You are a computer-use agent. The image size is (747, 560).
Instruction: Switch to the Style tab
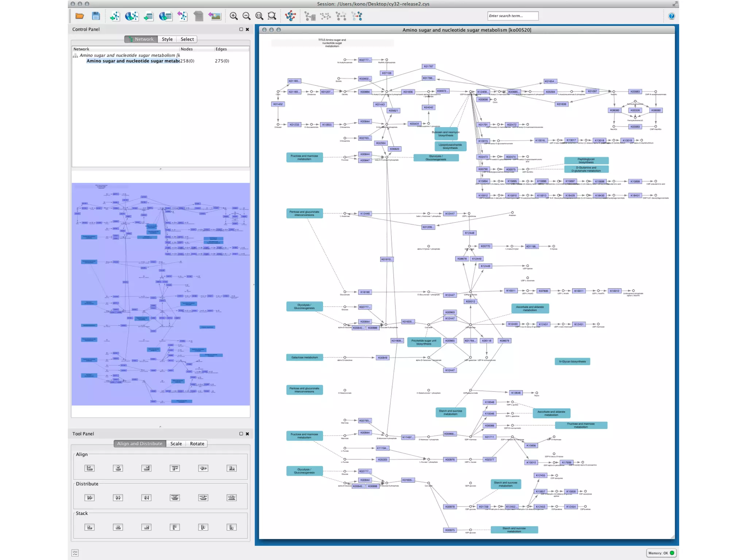(167, 39)
